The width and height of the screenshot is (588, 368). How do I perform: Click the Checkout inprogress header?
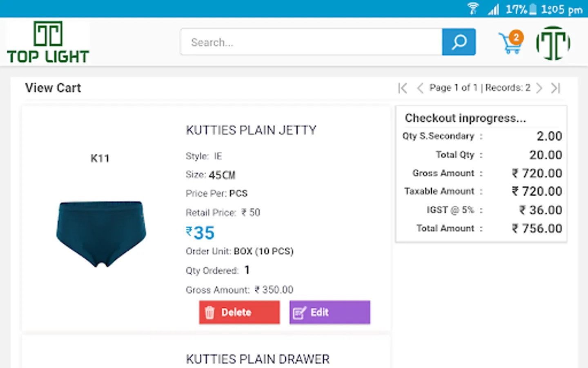(x=465, y=118)
